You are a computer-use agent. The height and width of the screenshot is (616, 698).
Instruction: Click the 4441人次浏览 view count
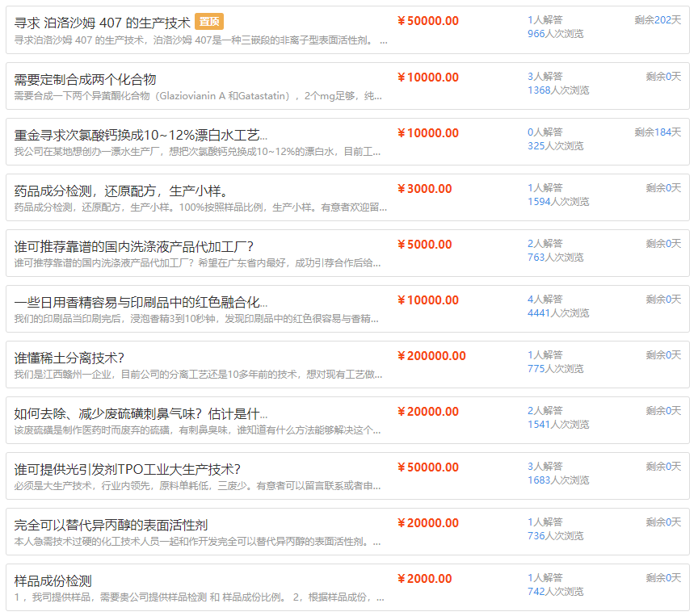pos(555,312)
